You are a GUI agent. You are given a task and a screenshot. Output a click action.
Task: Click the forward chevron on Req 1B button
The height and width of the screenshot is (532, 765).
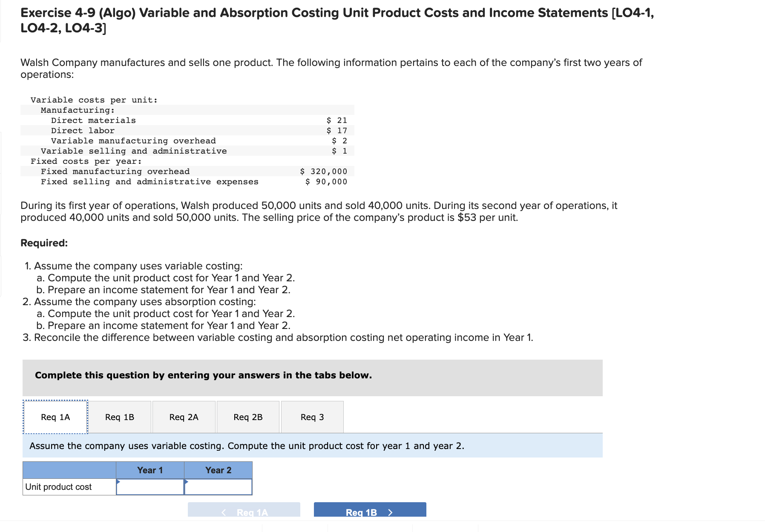390,512
